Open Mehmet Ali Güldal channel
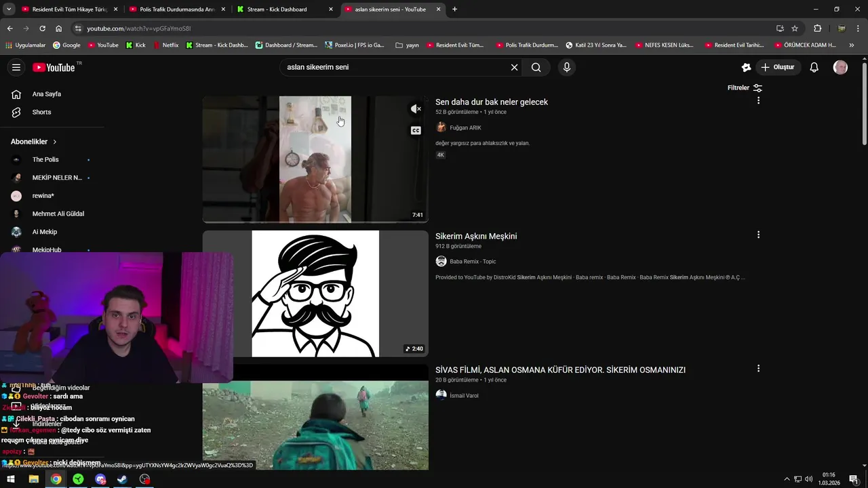This screenshot has height=488, width=868. click(x=58, y=213)
